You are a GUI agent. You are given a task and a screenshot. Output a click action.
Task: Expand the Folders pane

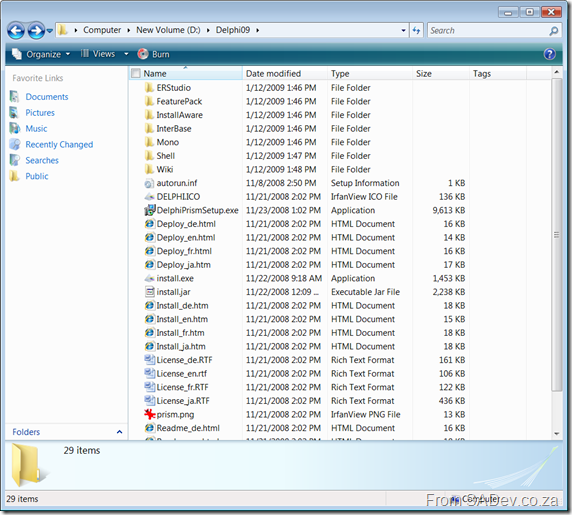tap(119, 432)
